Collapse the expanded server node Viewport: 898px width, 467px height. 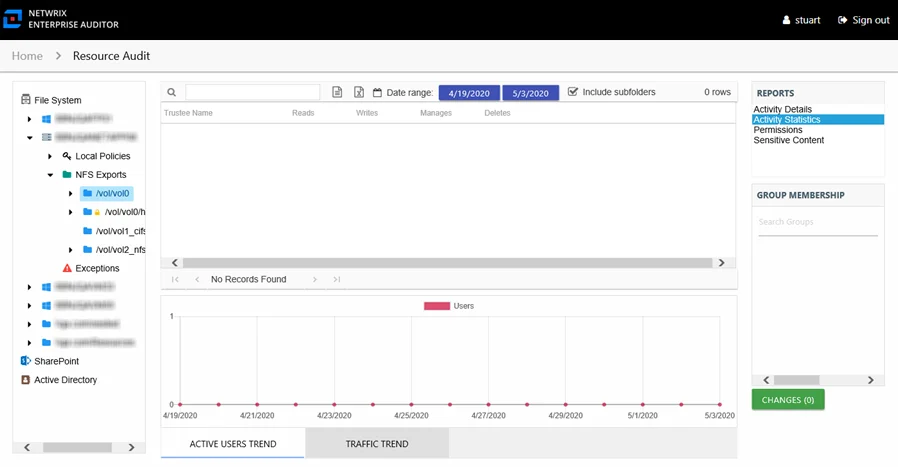tap(30, 138)
